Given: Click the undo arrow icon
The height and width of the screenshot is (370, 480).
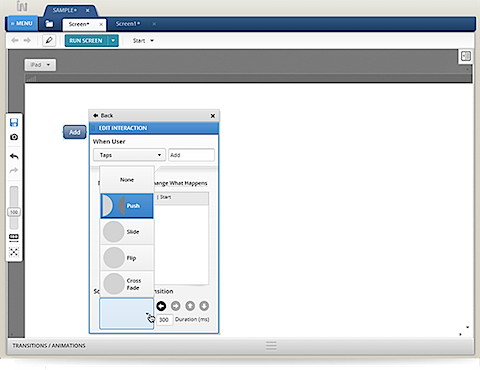Looking at the screenshot, I should coord(14,156).
